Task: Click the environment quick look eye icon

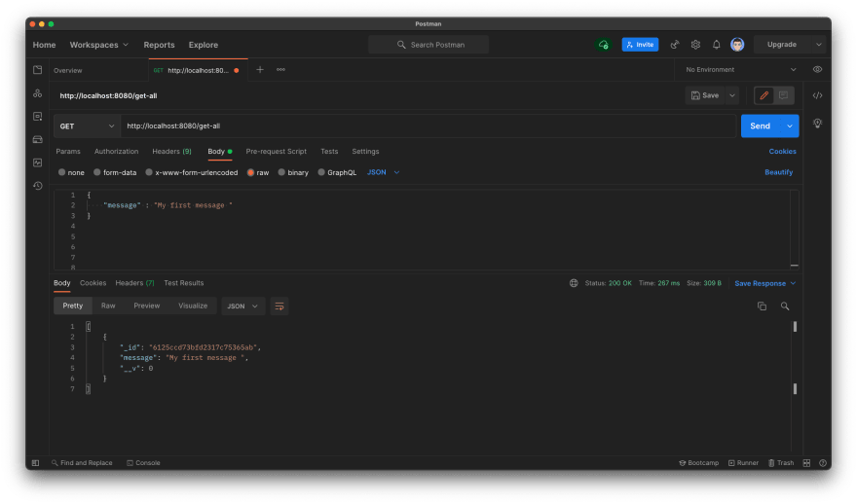Action: (818, 69)
